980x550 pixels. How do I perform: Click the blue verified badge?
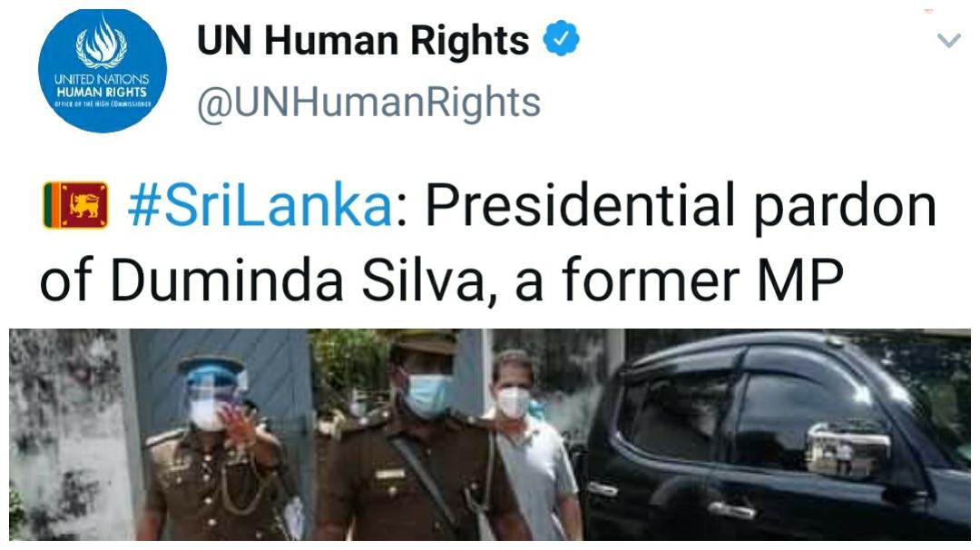pyautogui.click(x=561, y=39)
